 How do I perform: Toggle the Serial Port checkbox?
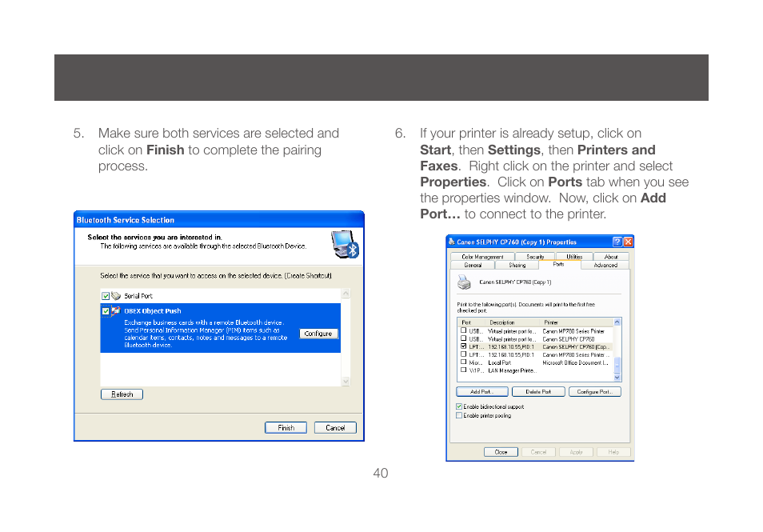point(105,296)
